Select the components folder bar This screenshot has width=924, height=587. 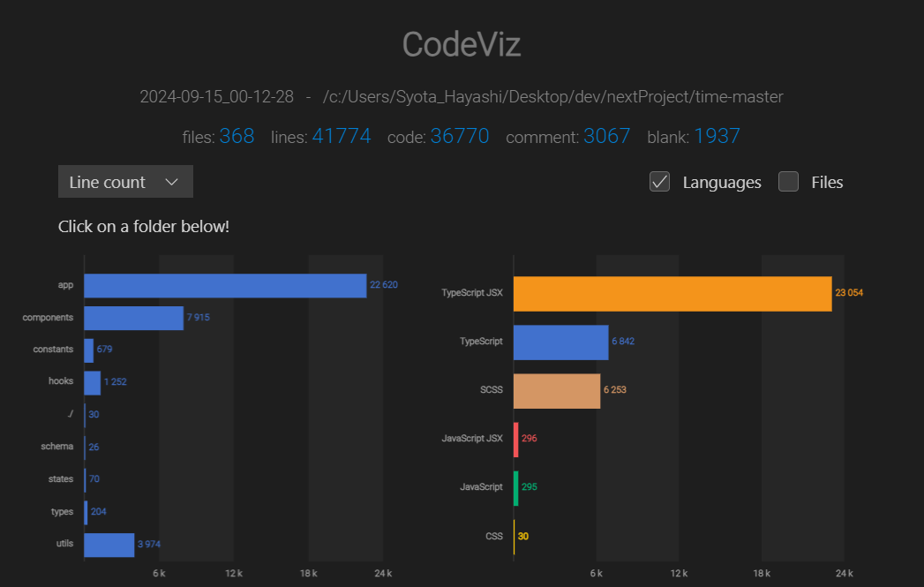click(x=132, y=317)
